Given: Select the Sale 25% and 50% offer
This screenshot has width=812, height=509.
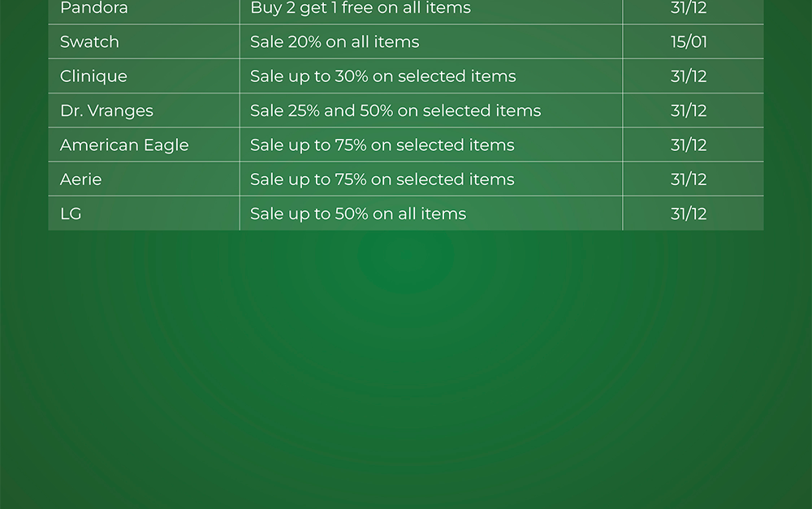Looking at the screenshot, I should tap(395, 111).
